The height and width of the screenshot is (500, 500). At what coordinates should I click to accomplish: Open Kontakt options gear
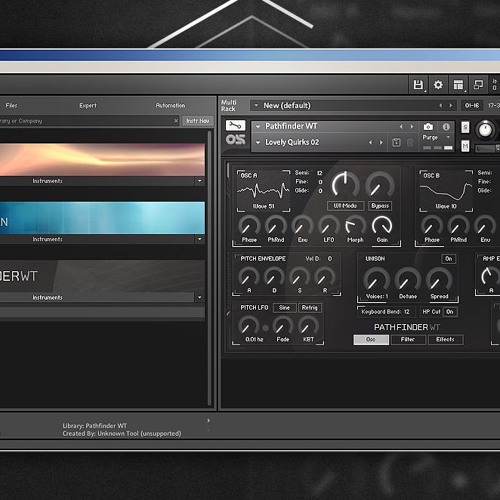[438, 85]
